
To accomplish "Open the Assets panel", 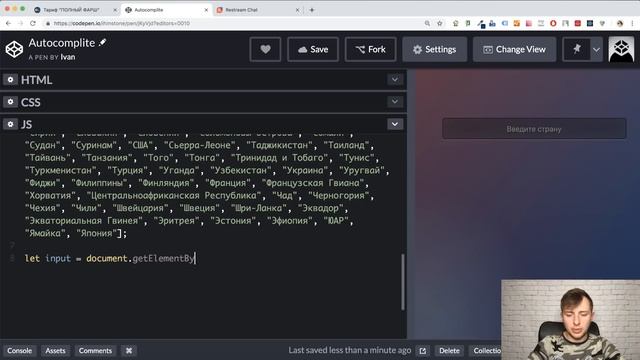I will pos(55,351).
